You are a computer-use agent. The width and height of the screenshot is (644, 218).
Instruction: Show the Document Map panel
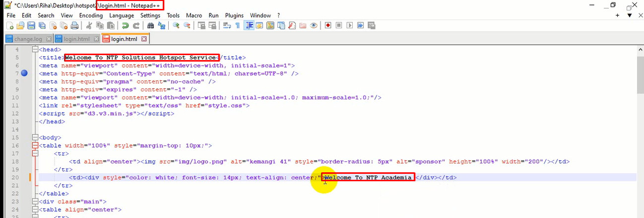tap(270, 25)
